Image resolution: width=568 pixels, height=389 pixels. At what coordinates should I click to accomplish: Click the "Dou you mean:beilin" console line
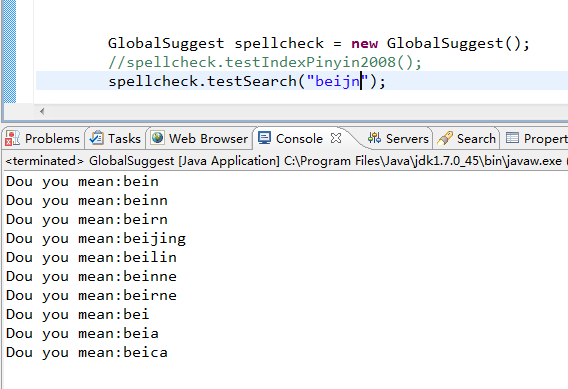[91, 258]
